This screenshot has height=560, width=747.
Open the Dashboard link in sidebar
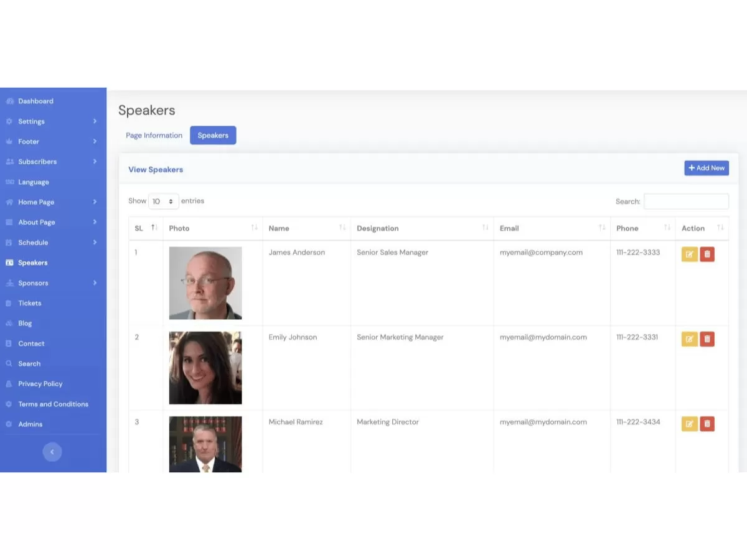point(35,101)
